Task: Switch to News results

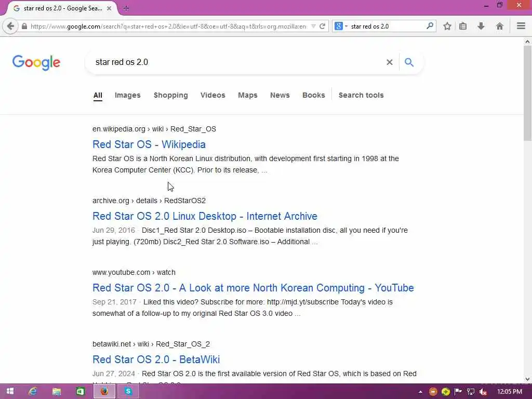Action: click(x=280, y=96)
